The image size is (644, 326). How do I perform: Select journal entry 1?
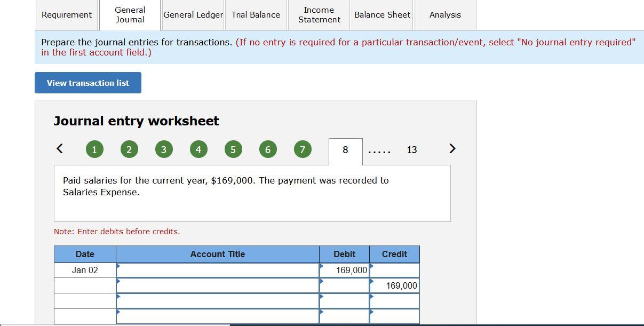click(x=94, y=149)
